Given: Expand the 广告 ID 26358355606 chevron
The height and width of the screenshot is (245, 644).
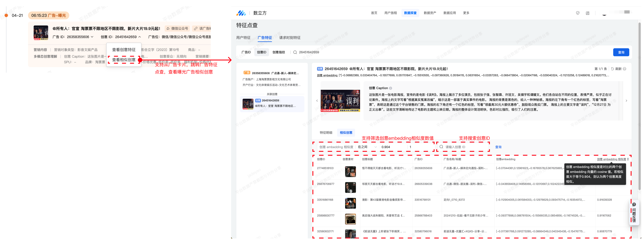Looking at the screenshot, I should 92,37.
